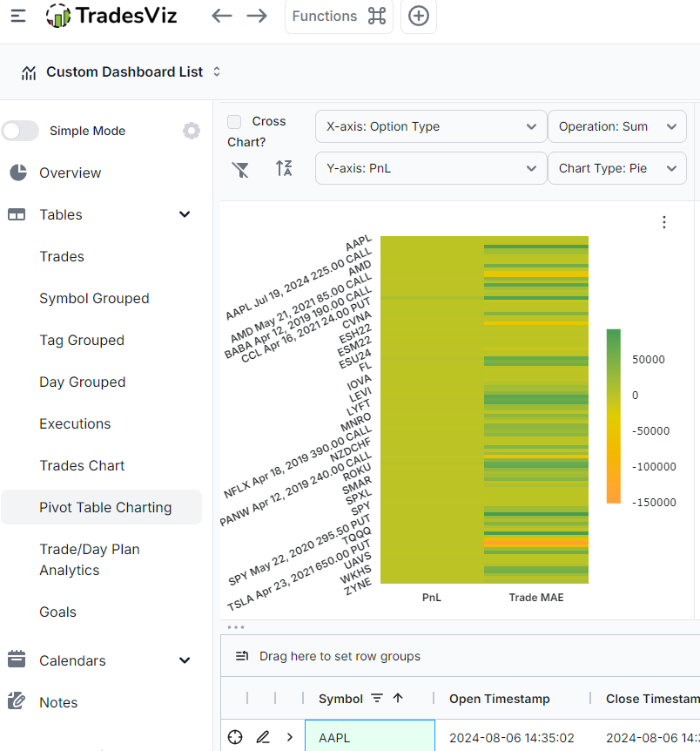Screen dimensions: 700x751
Task: Click the 2024-08-06 14:35:02 open timestamp cell
Action: (x=512, y=738)
